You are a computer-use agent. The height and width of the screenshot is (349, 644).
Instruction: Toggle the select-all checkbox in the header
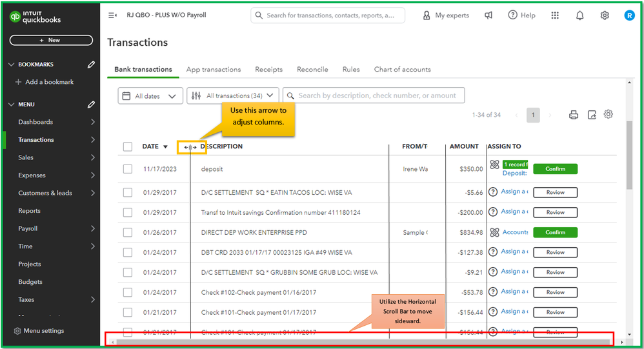[128, 146]
